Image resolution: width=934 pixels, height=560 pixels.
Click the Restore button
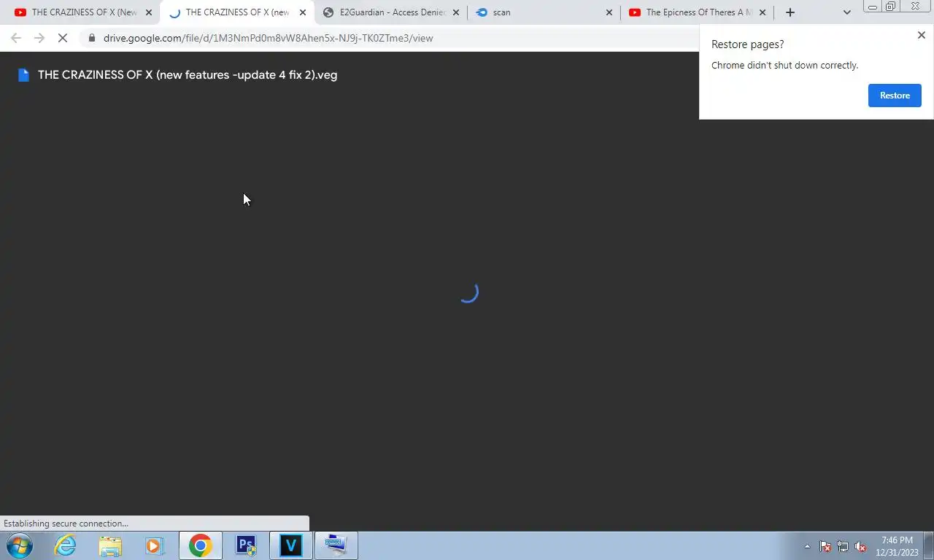tap(895, 96)
